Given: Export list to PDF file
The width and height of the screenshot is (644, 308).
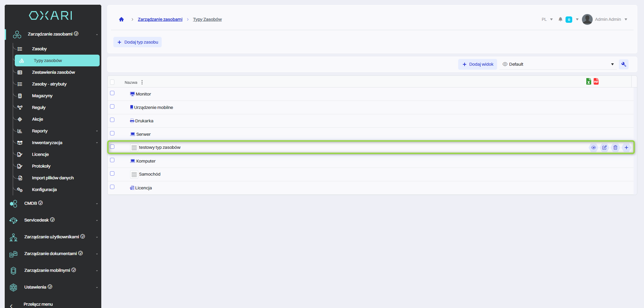Looking at the screenshot, I should click(596, 81).
